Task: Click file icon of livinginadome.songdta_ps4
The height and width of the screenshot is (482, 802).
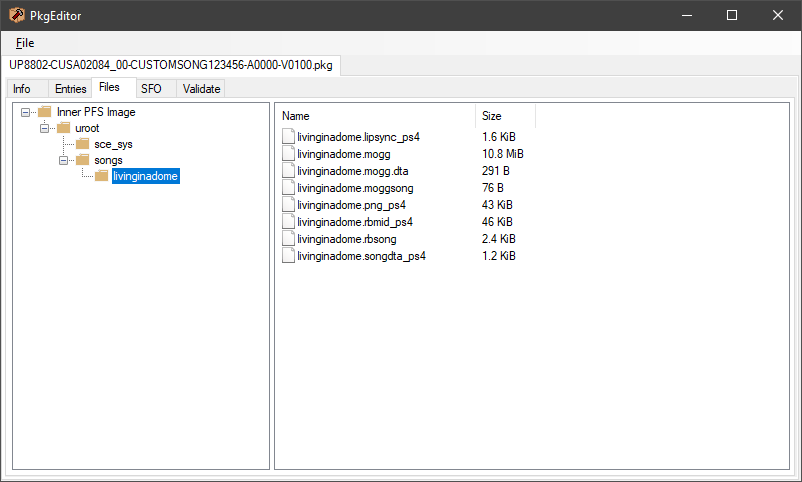Action: pyautogui.click(x=288, y=255)
